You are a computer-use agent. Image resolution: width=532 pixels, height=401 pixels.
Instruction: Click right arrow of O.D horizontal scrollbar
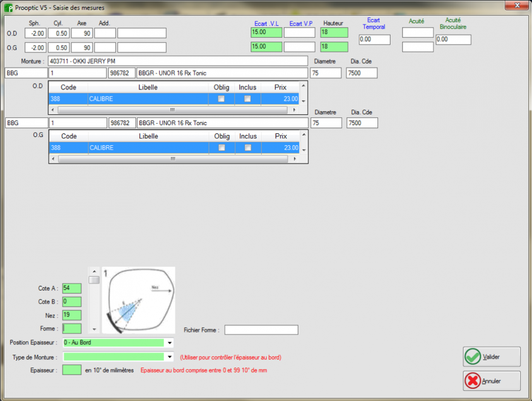294,110
